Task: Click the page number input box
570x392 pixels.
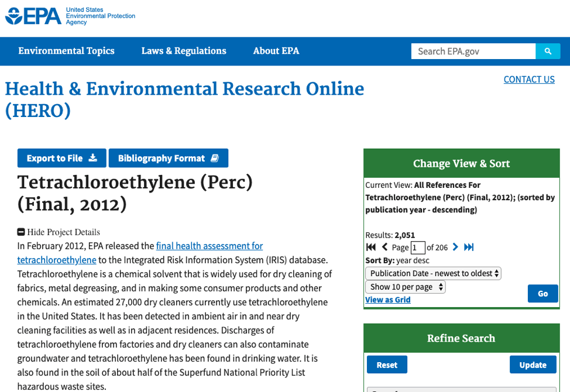Action: point(418,247)
